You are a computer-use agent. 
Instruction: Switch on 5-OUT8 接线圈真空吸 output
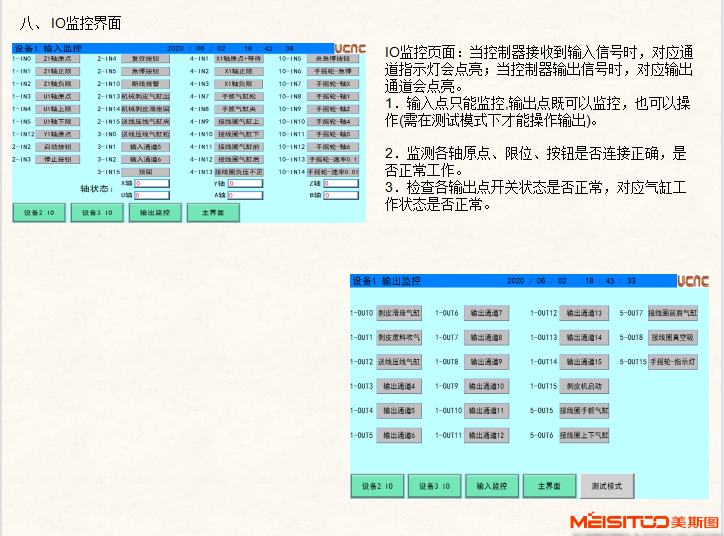point(673,337)
